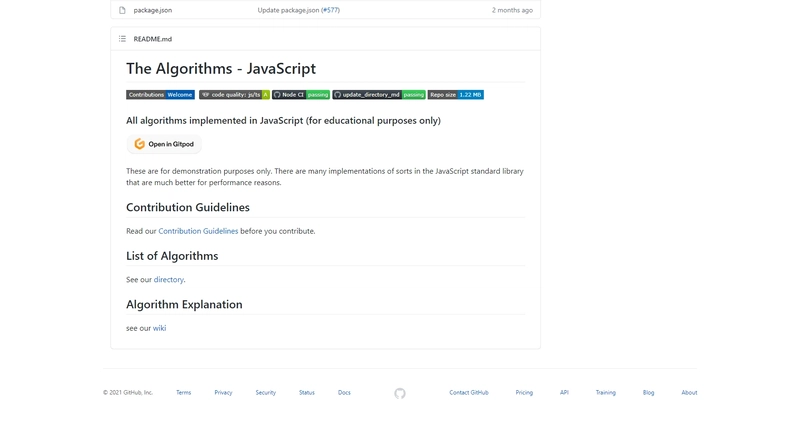Open the wiki link
Viewport: 800px width, 423px height.
pyautogui.click(x=159, y=328)
